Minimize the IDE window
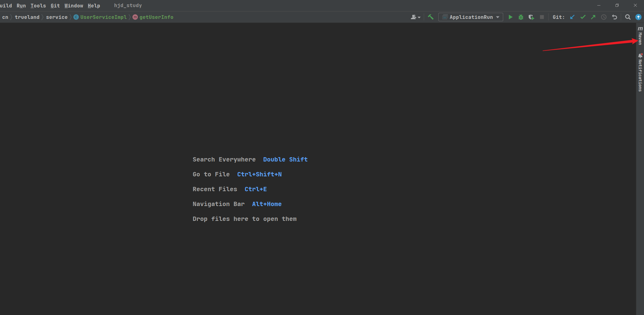 click(x=599, y=6)
